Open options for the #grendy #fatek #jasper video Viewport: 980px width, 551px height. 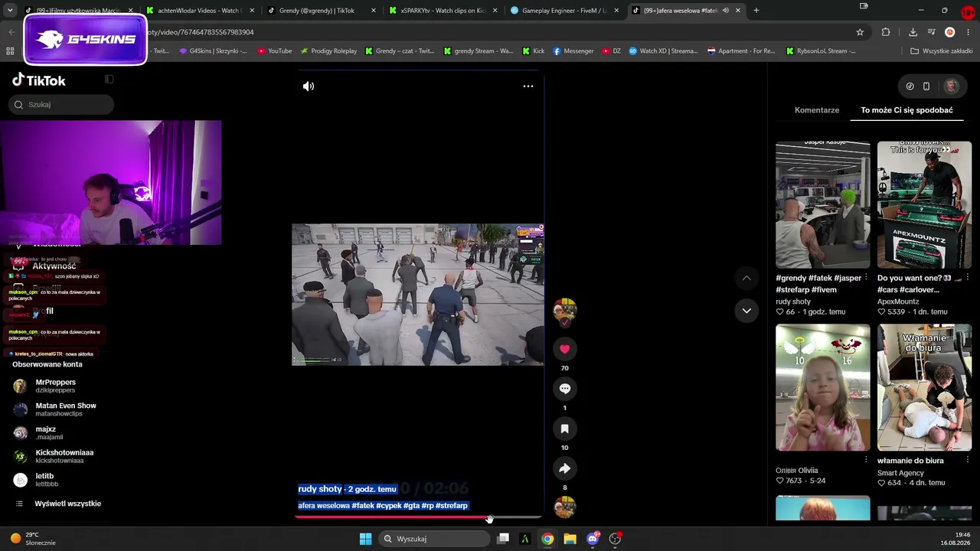(866, 278)
